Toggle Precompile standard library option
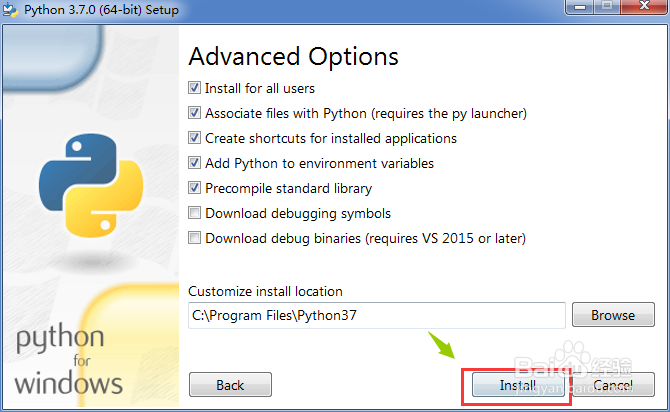The image size is (670, 412). pyautogui.click(x=195, y=188)
